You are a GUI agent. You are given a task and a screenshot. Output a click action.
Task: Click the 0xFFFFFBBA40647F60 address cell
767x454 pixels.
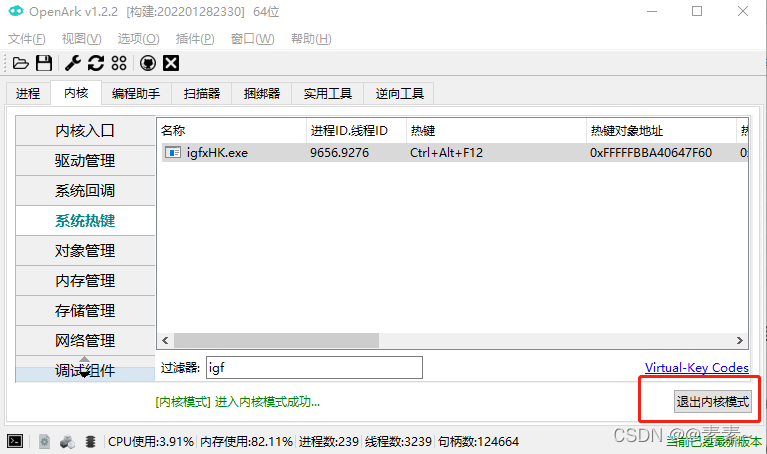click(651, 153)
